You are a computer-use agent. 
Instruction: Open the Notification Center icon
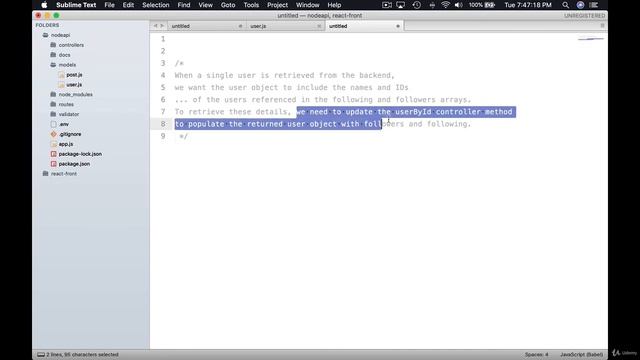click(594, 5)
